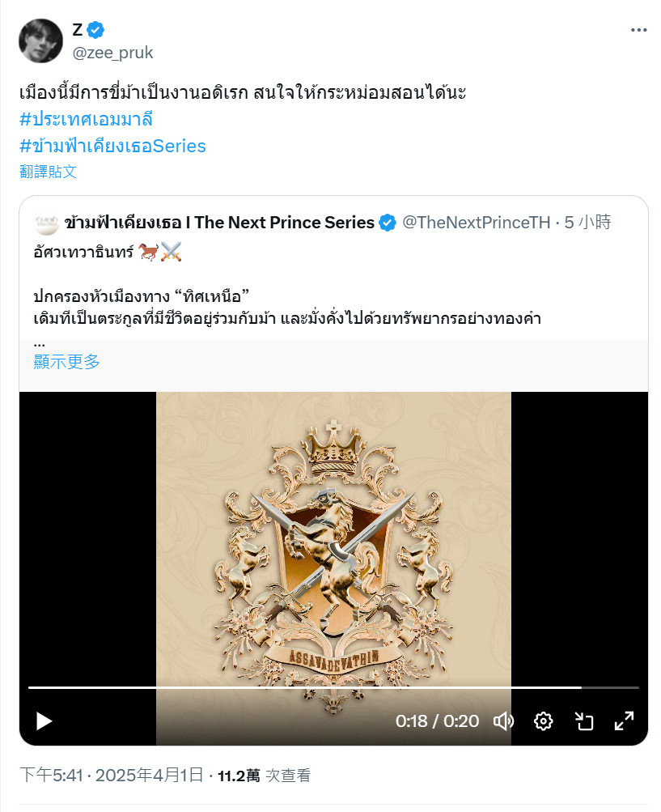This screenshot has height=812, width=661.
Task: Open The Next Prince Series small avatar
Action: (46, 223)
